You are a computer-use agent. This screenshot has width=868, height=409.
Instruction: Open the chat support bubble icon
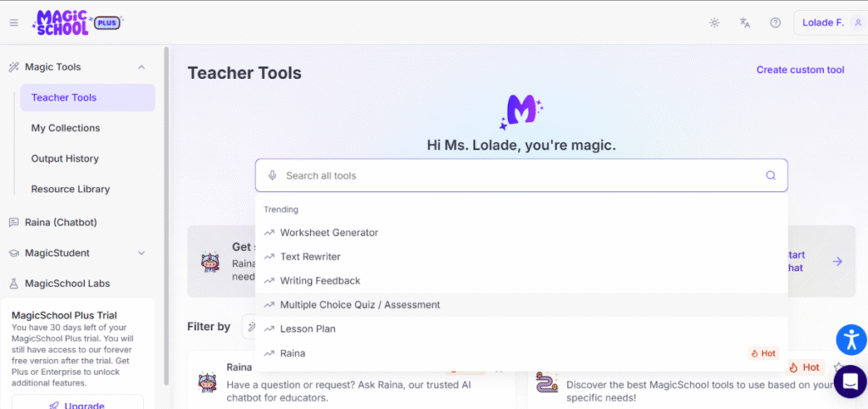click(x=850, y=381)
